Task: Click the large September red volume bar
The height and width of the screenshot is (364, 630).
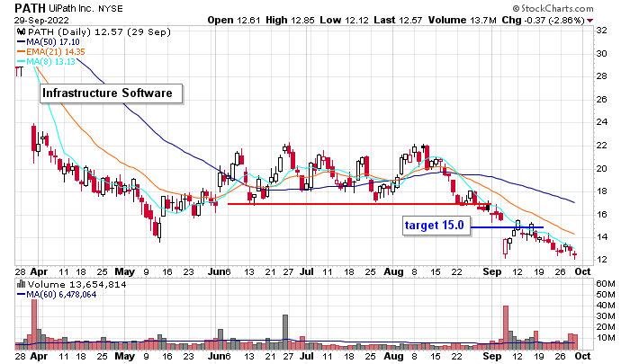Action: tap(506, 327)
